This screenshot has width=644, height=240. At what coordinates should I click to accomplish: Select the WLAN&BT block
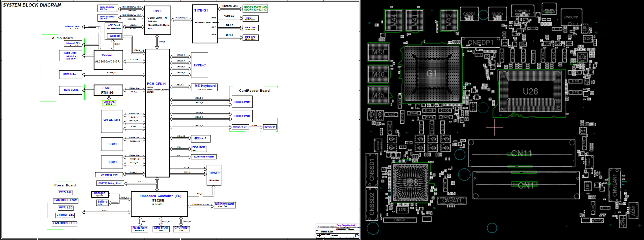112,121
